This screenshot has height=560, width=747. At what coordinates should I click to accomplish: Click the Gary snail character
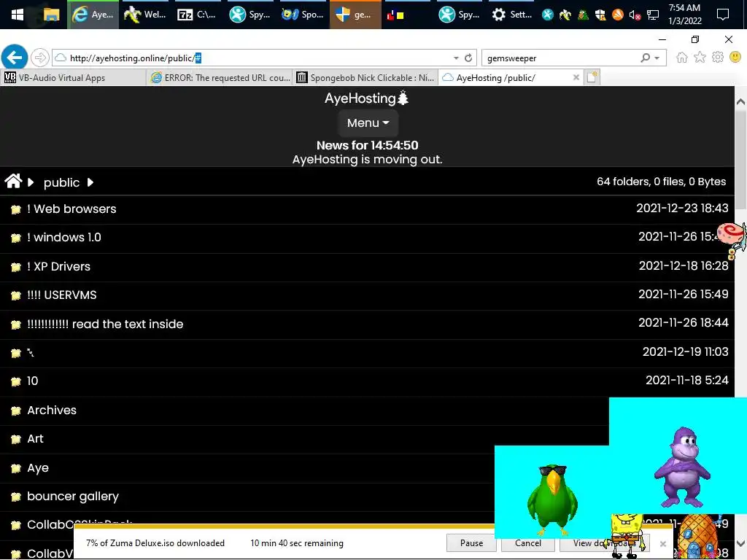[732, 239]
